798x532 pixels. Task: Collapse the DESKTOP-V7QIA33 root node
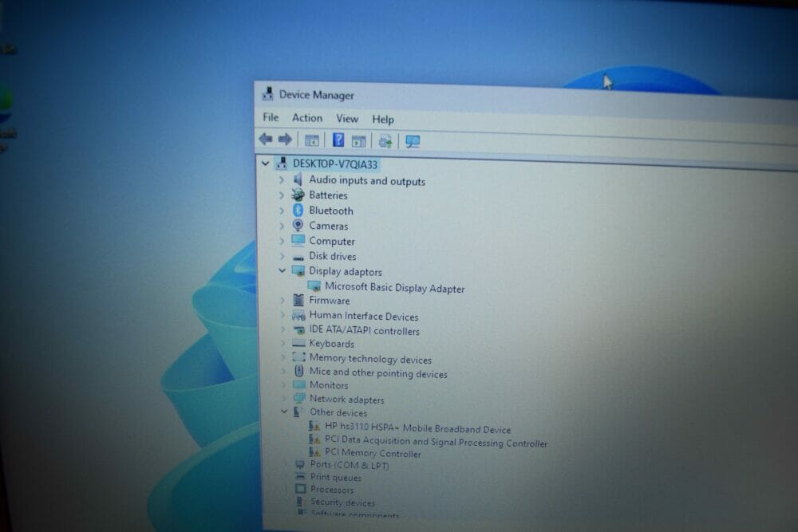click(265, 164)
